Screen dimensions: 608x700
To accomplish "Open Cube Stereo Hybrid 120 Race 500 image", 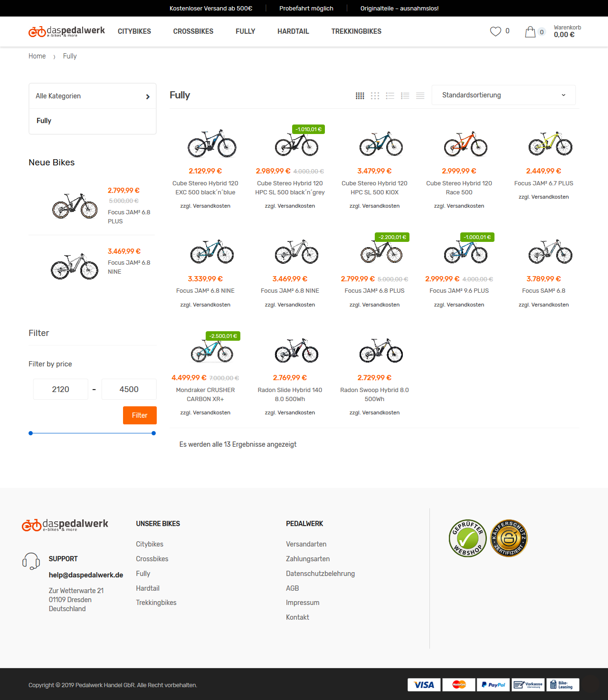I will coord(466,144).
